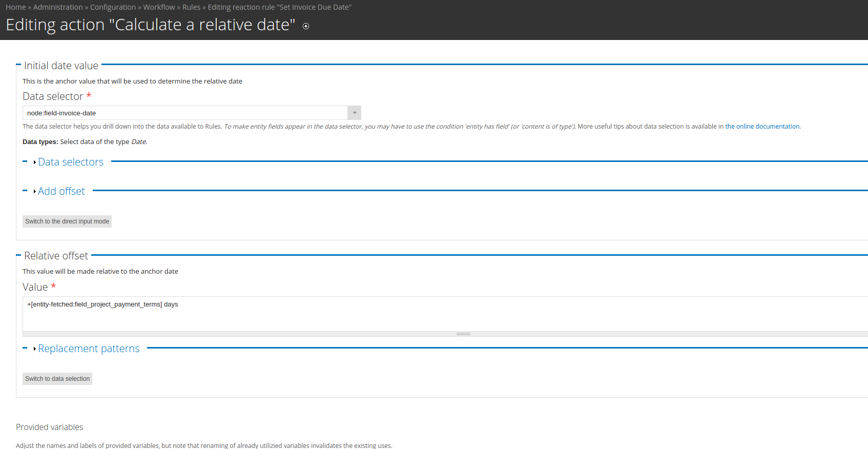Expand the Add offset section

(x=61, y=191)
